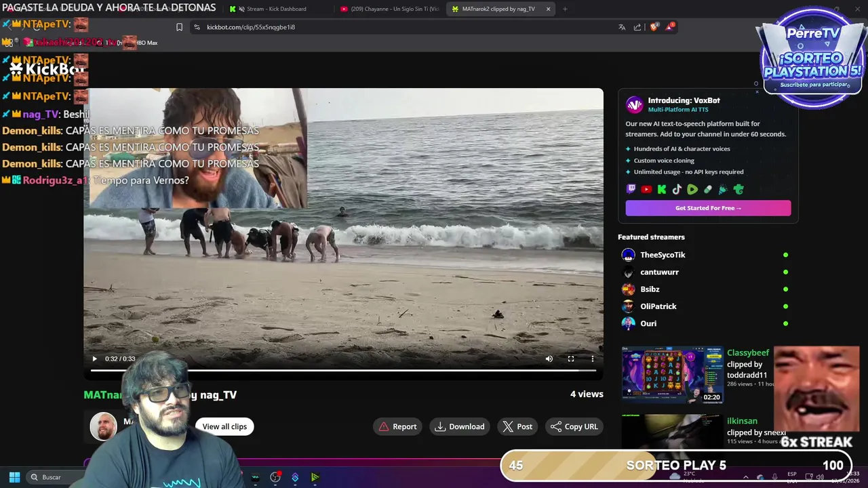Click the share page icon
Image resolution: width=868 pixels, height=488 pixels.
pyautogui.click(x=637, y=27)
